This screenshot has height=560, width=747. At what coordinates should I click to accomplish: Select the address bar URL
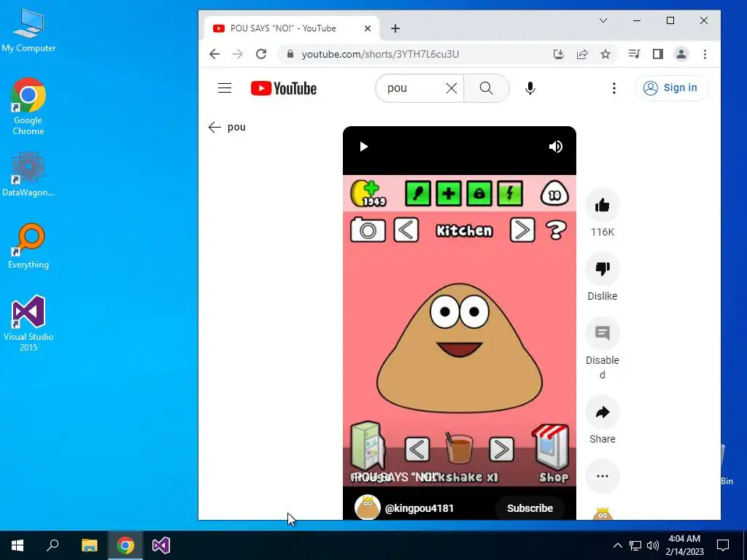click(380, 54)
